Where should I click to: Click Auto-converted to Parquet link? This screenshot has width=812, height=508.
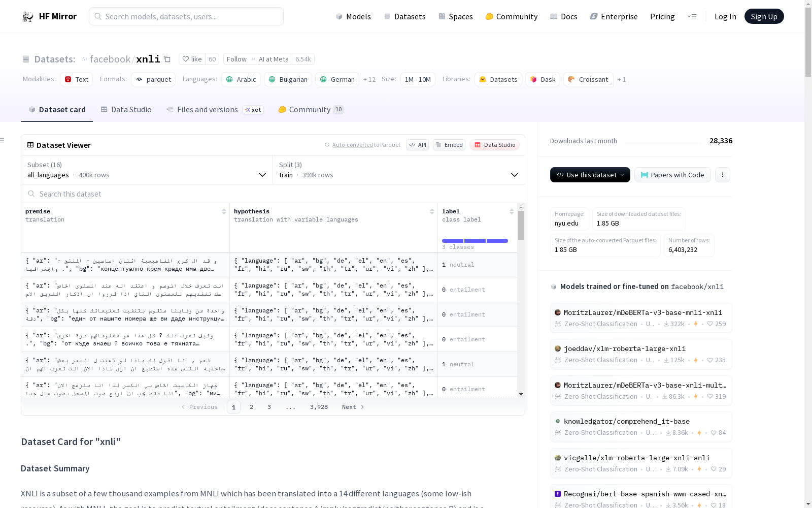click(366, 145)
